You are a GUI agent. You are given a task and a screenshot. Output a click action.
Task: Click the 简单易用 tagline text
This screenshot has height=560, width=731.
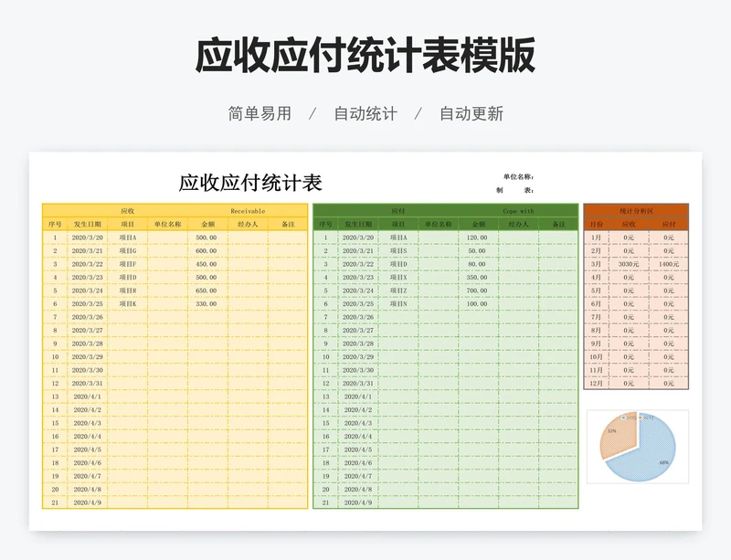pyautogui.click(x=260, y=114)
